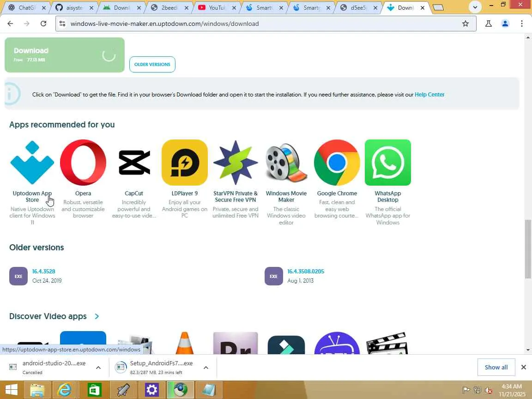Image resolution: width=532 pixels, height=399 pixels.
Task: Switch to the ChatGPT tab
Action: [x=26, y=7]
